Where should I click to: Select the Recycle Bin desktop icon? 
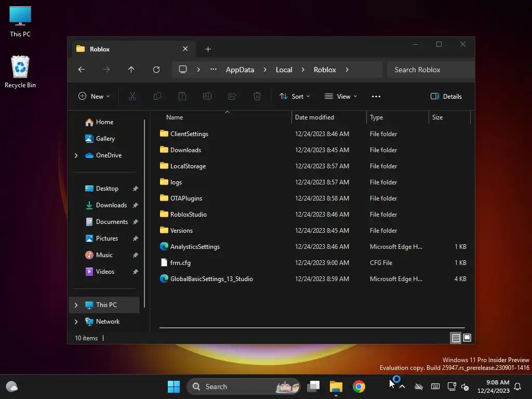pos(20,72)
